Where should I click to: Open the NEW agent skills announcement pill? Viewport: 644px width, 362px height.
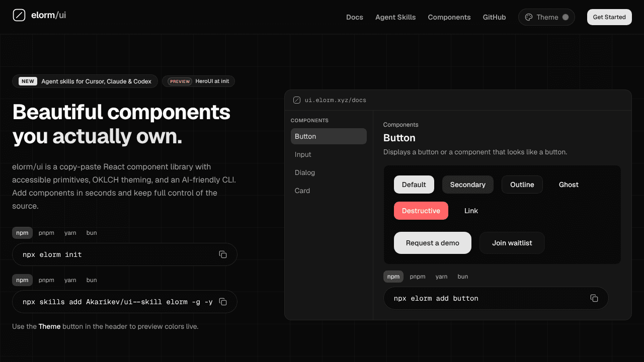pyautogui.click(x=85, y=81)
